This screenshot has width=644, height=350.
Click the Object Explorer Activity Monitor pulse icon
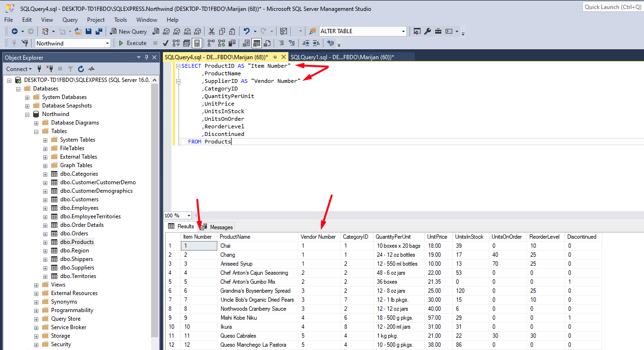[x=91, y=69]
